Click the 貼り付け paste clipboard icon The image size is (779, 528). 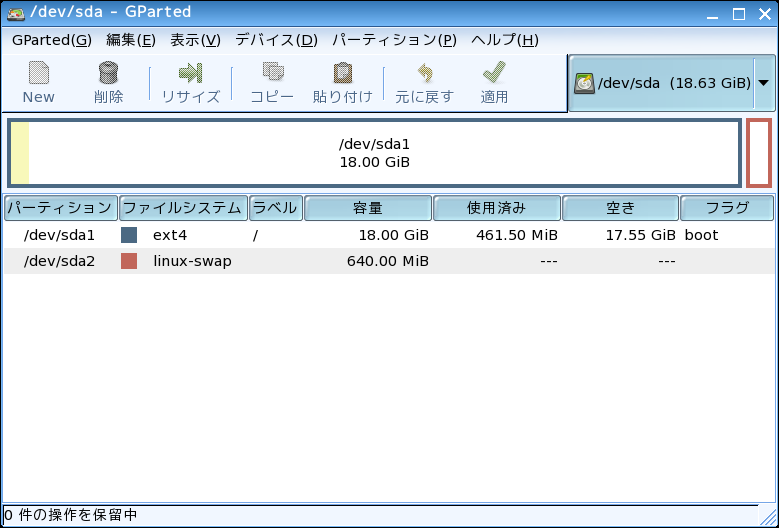[343, 73]
